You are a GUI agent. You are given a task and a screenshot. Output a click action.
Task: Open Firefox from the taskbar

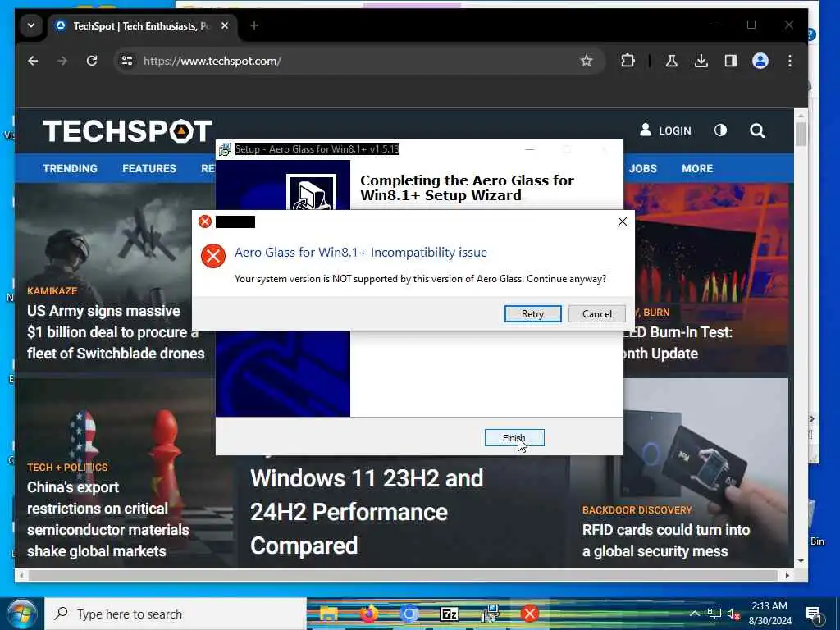point(368,614)
